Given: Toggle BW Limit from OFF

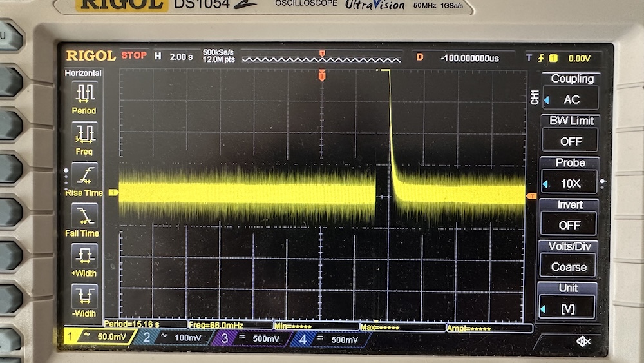Looking at the screenshot, I should coord(570,141).
